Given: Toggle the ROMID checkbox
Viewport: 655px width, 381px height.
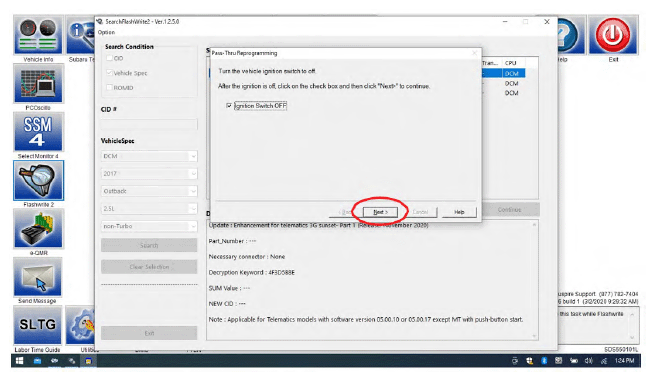Looking at the screenshot, I should coord(109,87).
